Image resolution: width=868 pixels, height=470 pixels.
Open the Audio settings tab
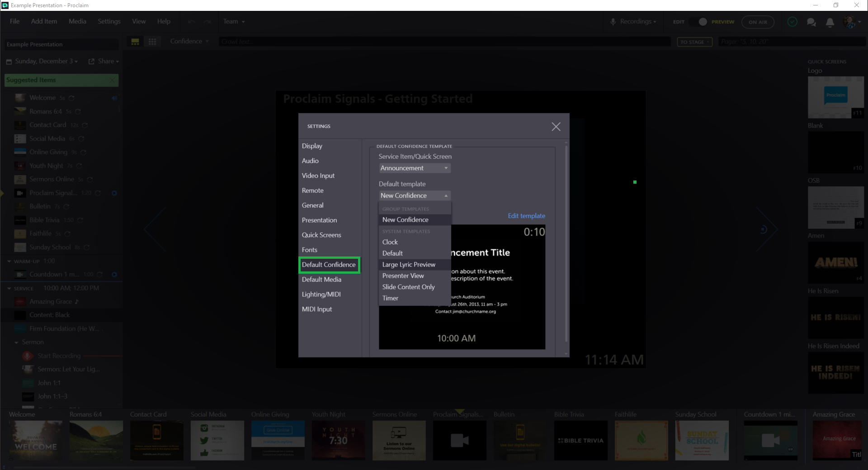(310, 161)
